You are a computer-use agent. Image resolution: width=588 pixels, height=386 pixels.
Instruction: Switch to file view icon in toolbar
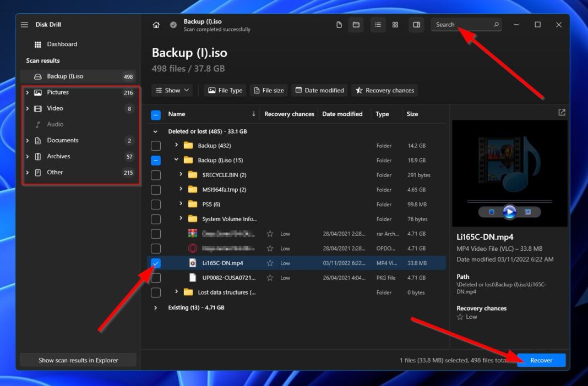339,25
